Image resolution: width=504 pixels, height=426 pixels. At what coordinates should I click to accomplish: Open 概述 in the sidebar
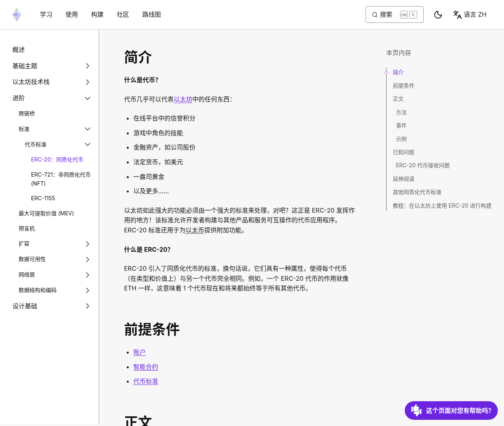point(19,50)
